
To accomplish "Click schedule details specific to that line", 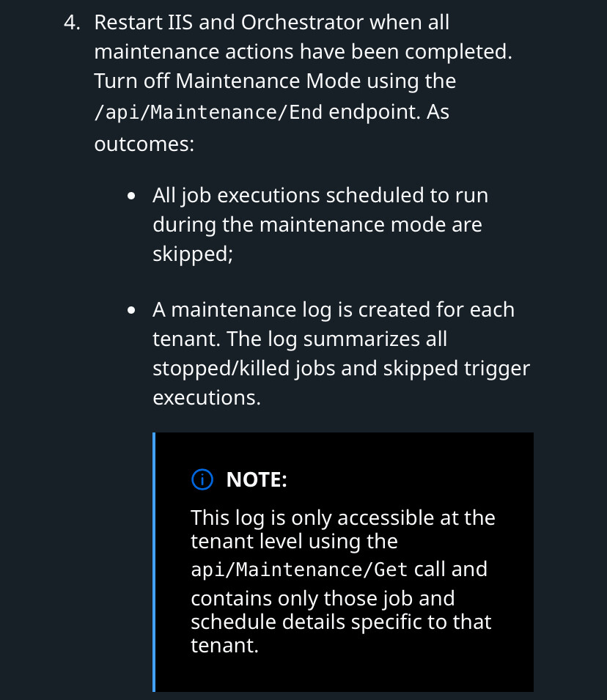I will [x=341, y=622].
